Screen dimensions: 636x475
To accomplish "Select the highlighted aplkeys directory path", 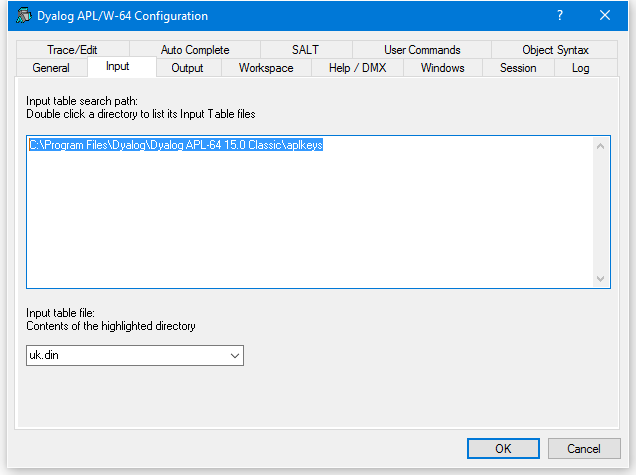I will click(x=175, y=145).
